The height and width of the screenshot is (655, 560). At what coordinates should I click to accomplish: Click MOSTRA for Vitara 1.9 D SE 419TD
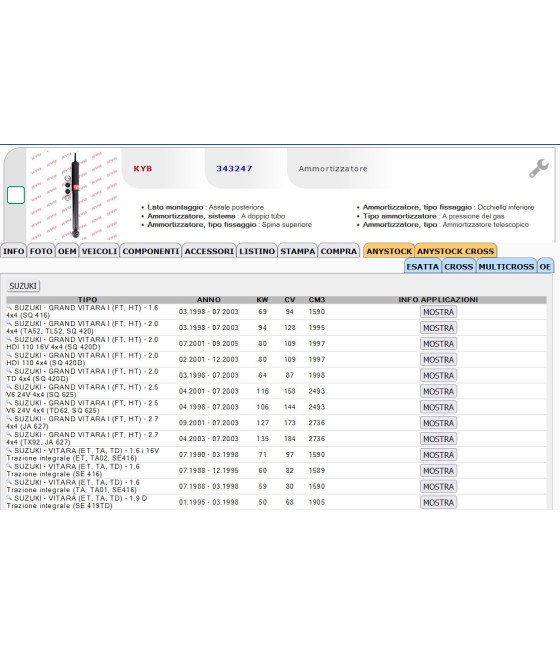pyautogui.click(x=438, y=503)
